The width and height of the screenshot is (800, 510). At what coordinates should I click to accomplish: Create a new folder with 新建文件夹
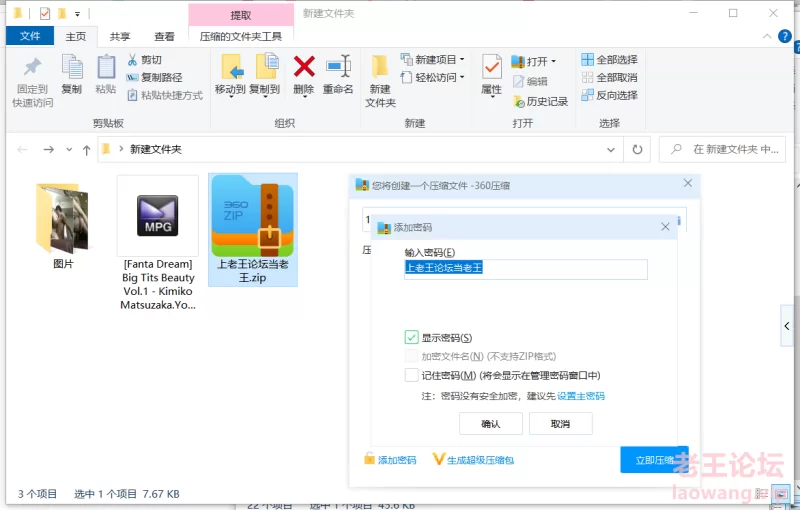[x=380, y=82]
